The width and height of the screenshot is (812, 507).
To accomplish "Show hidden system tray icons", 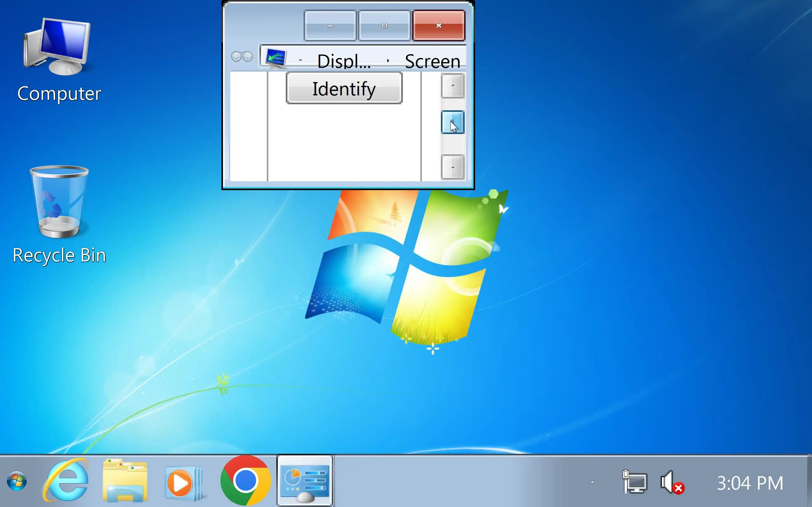I will 592,482.
